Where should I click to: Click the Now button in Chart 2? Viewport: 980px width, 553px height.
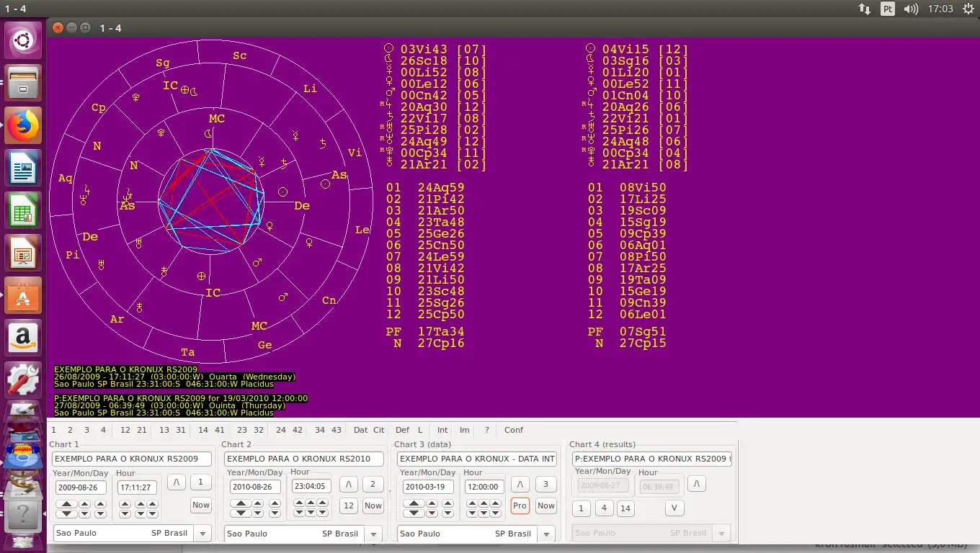coord(373,505)
